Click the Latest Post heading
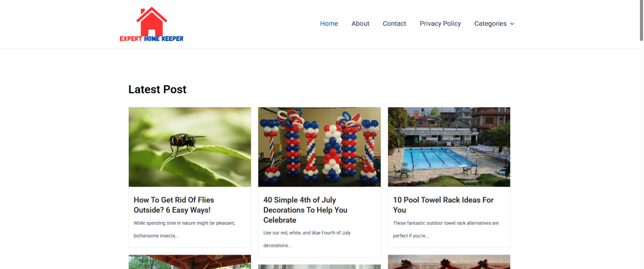Viewport: 644px width, 269px height. click(x=157, y=90)
